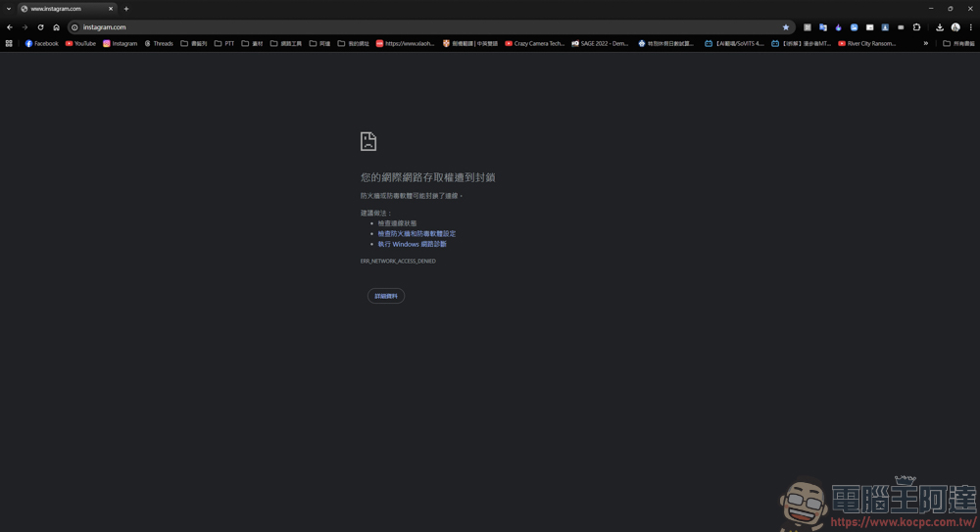Click the 詳細資料 details button
The image size is (980, 532).
pos(385,296)
